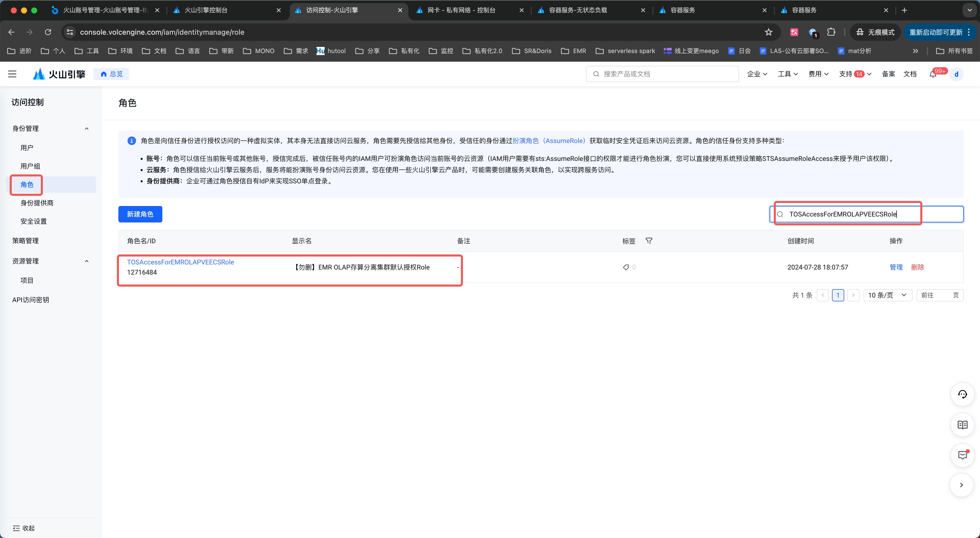The height and width of the screenshot is (538, 980).
Task: Open the customer service headset icon
Action: click(962, 394)
